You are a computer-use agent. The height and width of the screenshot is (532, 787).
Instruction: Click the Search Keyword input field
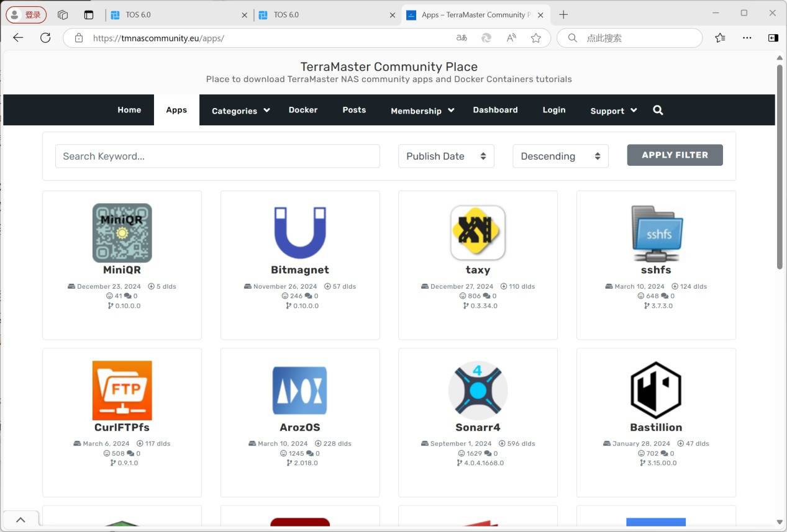[x=217, y=156]
